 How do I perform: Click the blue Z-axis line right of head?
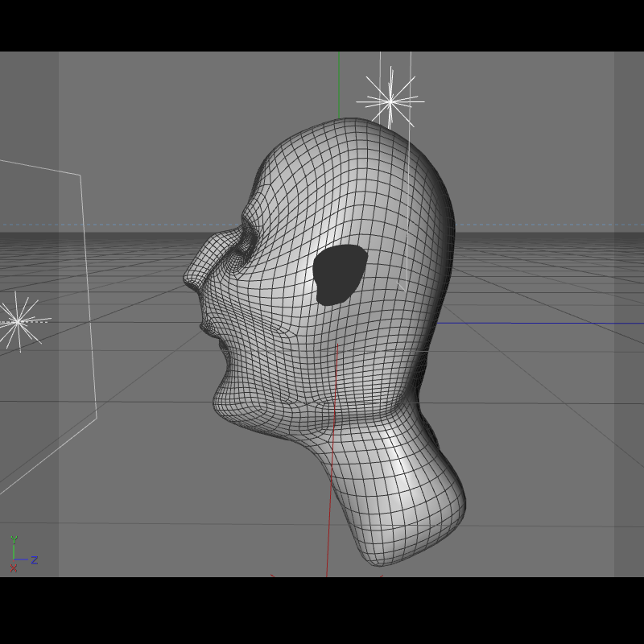coord(539,324)
